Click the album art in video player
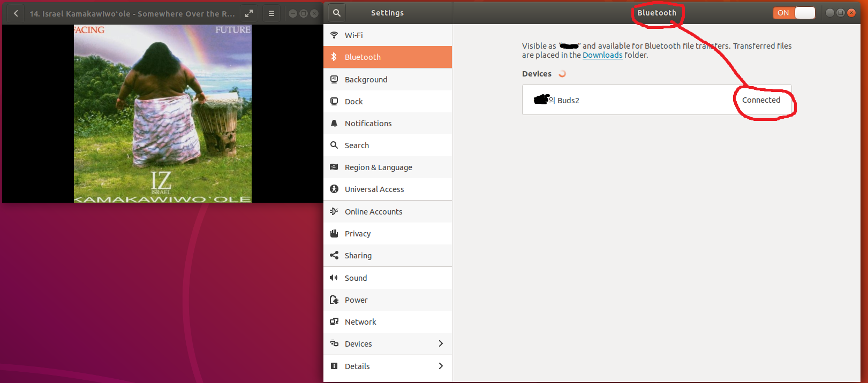 [x=162, y=113]
